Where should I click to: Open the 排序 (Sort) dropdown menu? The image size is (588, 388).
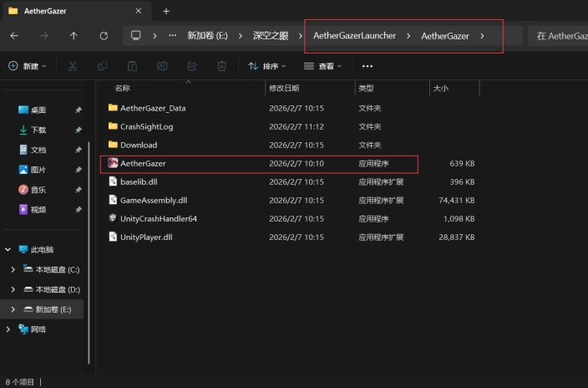(x=267, y=66)
